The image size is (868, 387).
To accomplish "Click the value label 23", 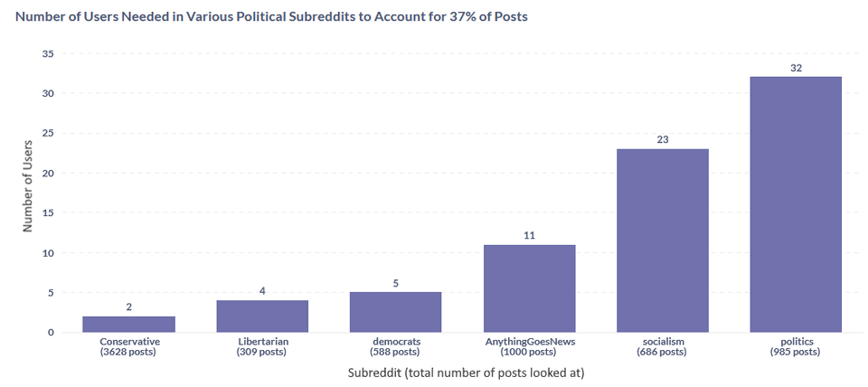I will point(663,139).
